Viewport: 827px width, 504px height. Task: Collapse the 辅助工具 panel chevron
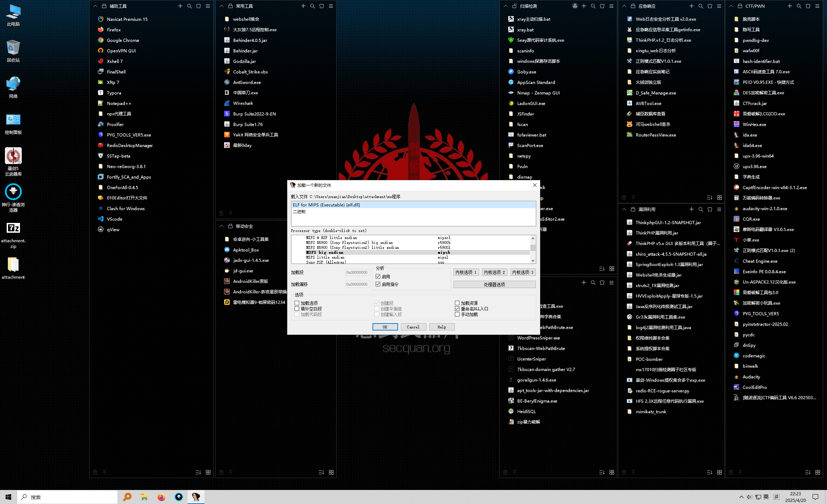[95, 6]
